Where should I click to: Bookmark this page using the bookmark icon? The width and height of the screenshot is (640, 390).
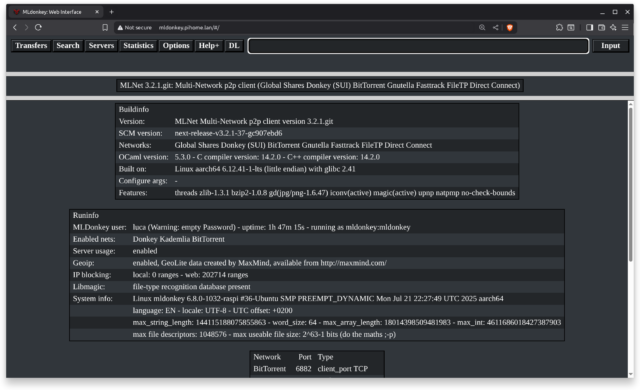105,27
